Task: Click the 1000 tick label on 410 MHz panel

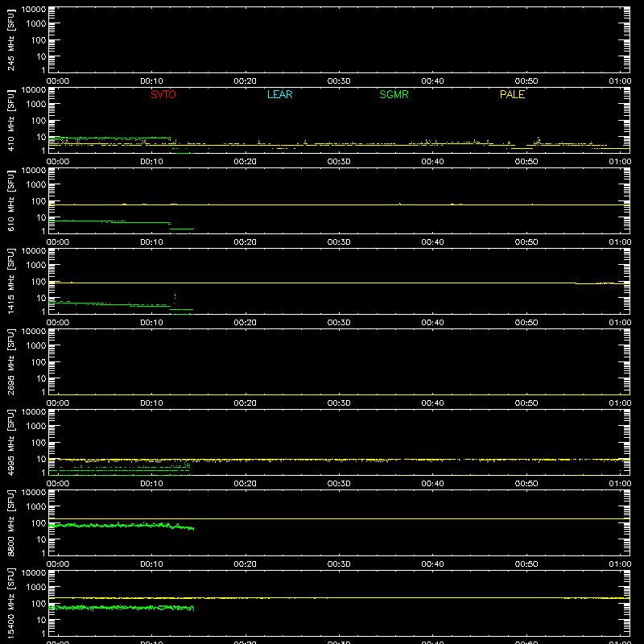Action: point(36,105)
